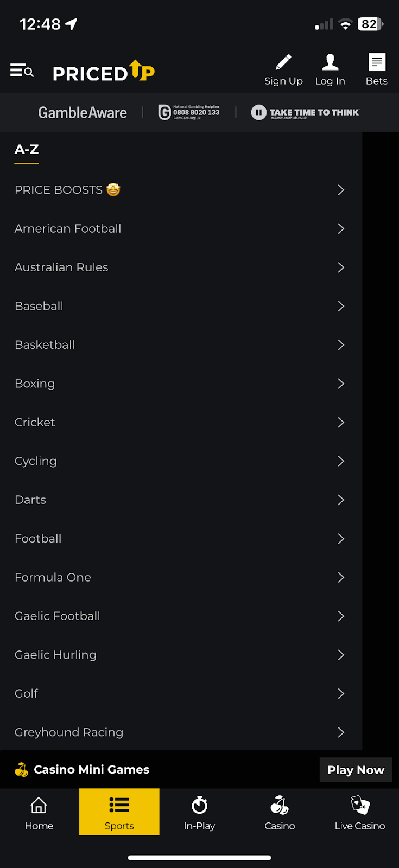Tap the PricedUp logo
This screenshot has height=868, width=399.
(104, 72)
